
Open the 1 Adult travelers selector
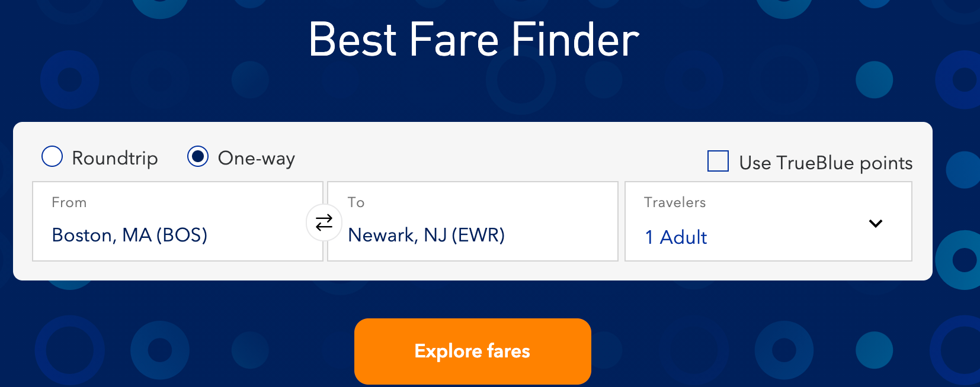point(768,221)
